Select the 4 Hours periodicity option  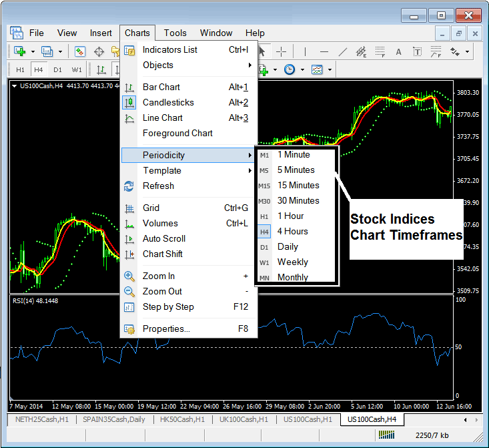click(x=296, y=231)
